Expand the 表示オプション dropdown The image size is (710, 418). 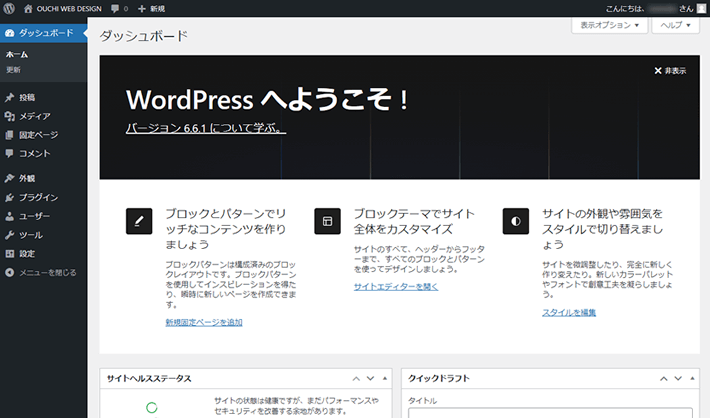click(x=609, y=25)
